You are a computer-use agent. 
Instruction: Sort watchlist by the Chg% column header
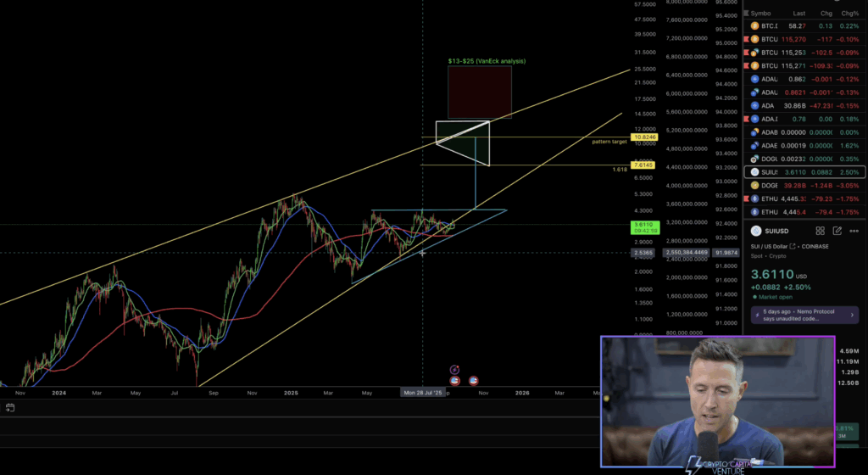pos(848,14)
